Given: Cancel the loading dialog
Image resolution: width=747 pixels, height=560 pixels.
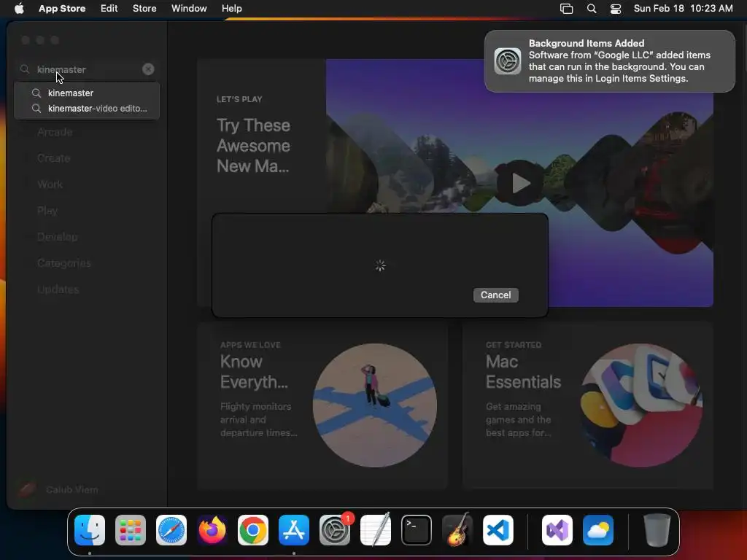Looking at the screenshot, I should click(496, 295).
